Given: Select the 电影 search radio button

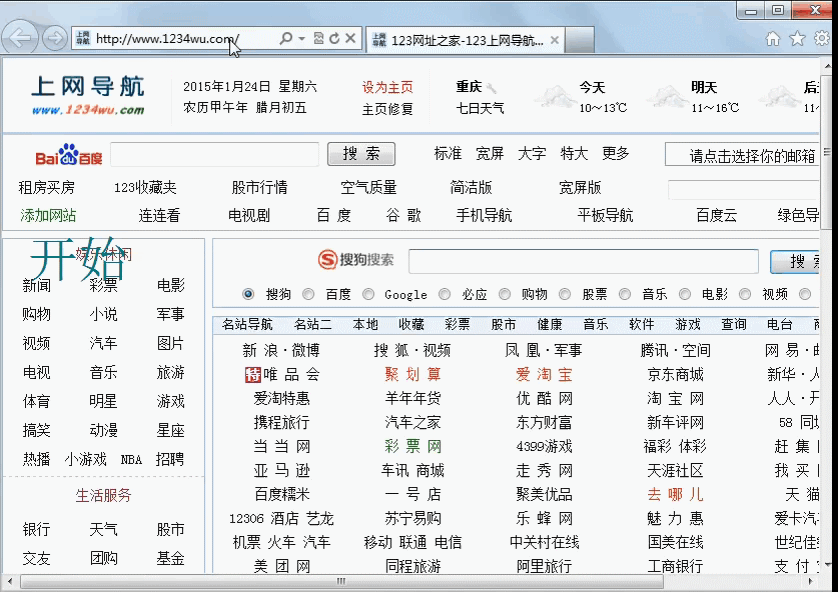Looking at the screenshot, I should (x=685, y=294).
